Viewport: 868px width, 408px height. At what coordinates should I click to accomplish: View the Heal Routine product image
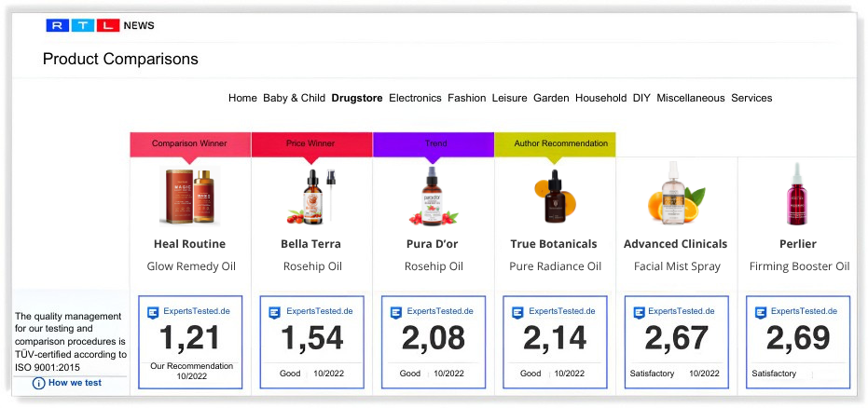coord(190,196)
